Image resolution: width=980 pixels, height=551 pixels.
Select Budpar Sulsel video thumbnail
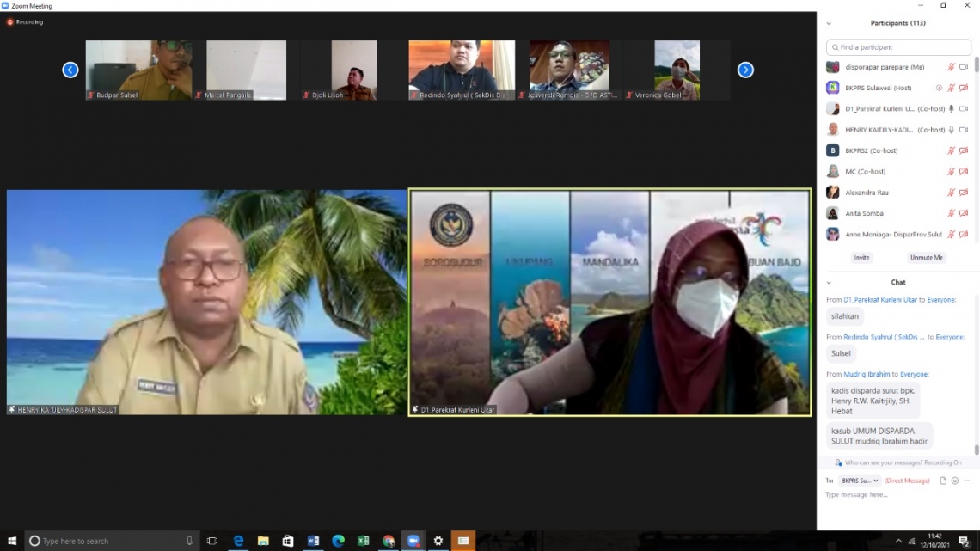point(138,70)
